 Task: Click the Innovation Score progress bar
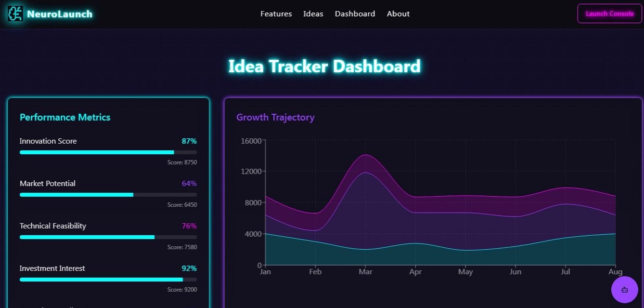point(108,152)
